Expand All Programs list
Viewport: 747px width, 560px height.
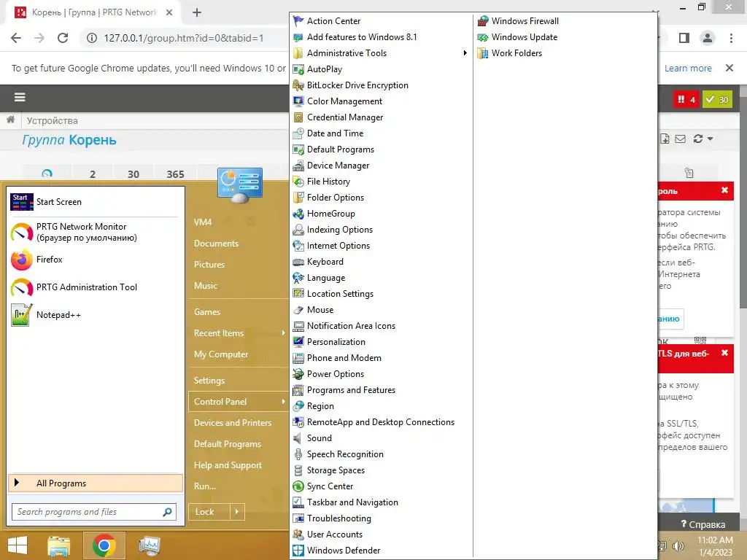click(x=96, y=483)
